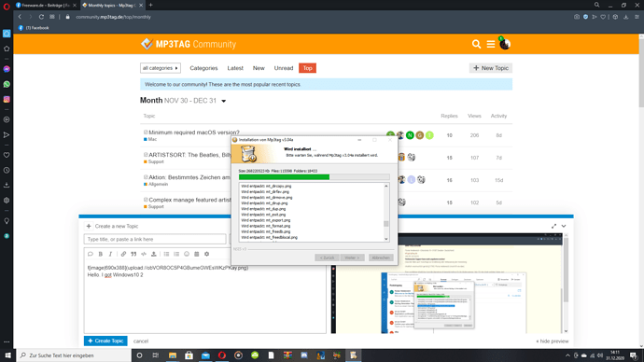Expand the composer to fullscreen
This screenshot has height=362, width=644.
[x=553, y=226]
